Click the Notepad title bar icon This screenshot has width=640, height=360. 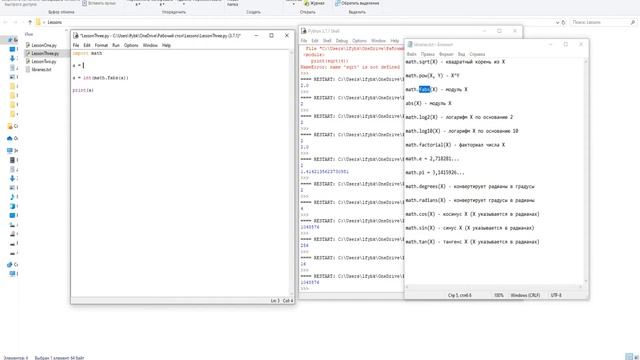pos(410,44)
